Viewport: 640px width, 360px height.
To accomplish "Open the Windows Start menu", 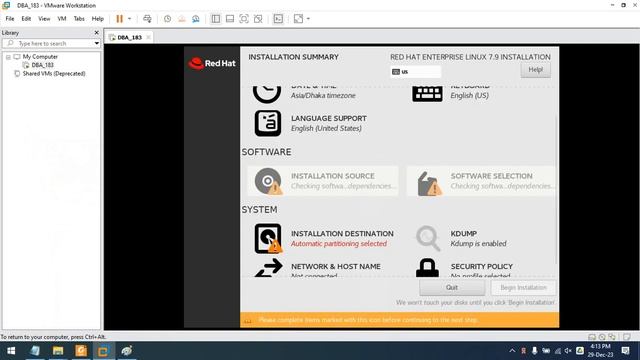I will pos(11,351).
